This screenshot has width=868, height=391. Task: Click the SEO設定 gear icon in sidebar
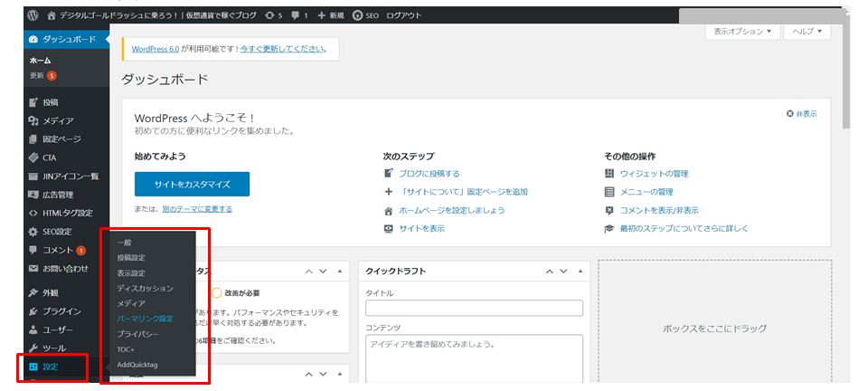click(x=33, y=232)
